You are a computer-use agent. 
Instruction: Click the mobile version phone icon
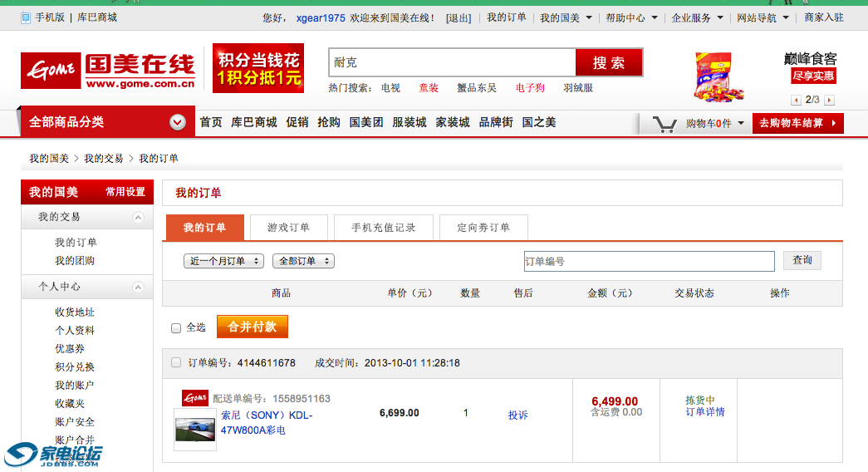point(26,17)
